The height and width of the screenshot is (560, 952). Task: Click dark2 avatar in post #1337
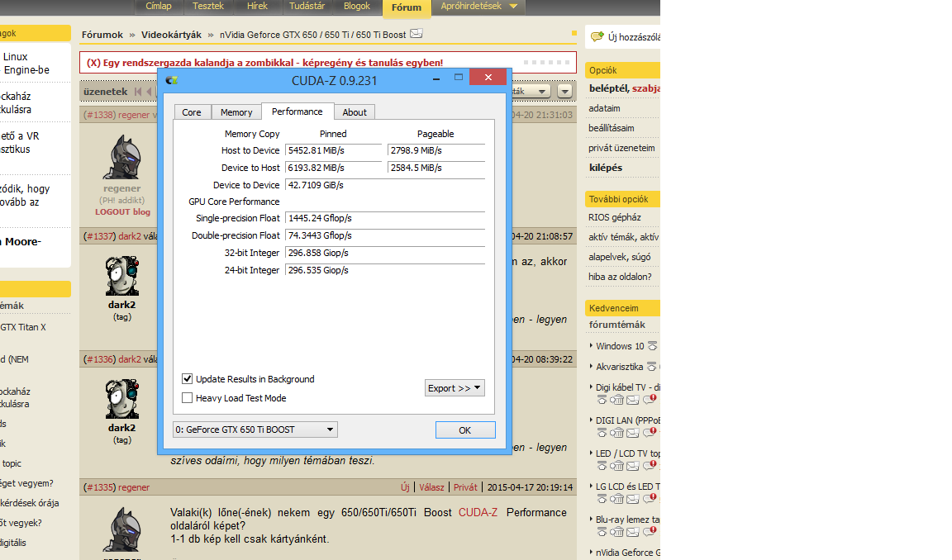[122, 275]
